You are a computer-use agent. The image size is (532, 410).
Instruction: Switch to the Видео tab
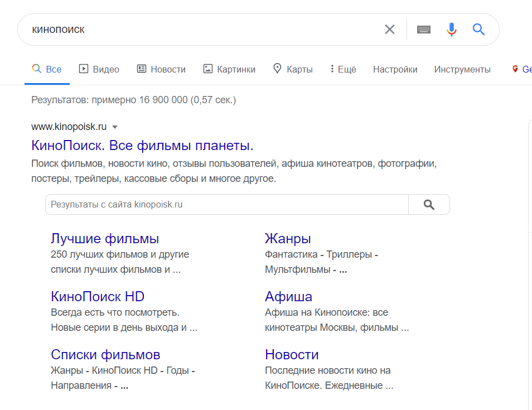click(x=99, y=69)
